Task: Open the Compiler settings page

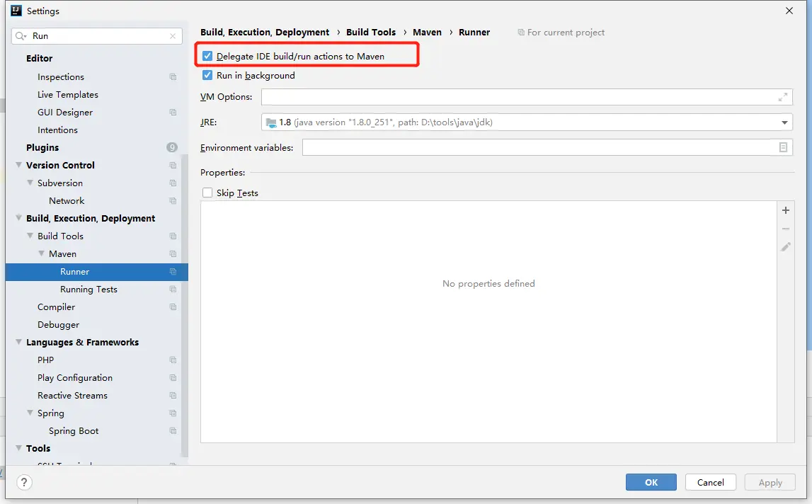Action: pos(56,307)
